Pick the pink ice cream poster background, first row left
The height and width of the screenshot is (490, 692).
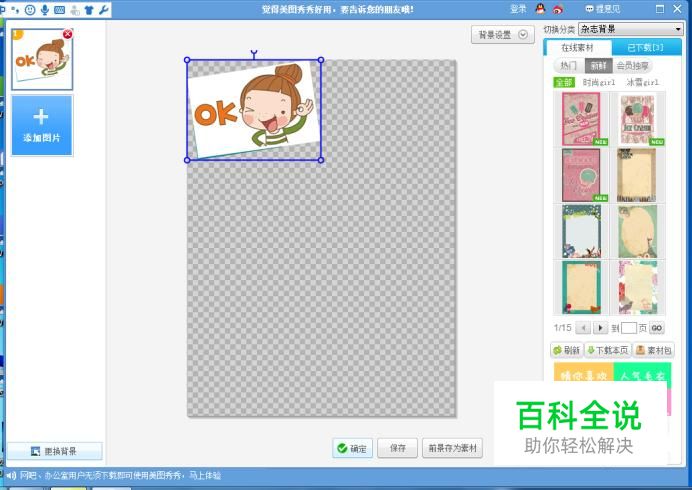581,119
